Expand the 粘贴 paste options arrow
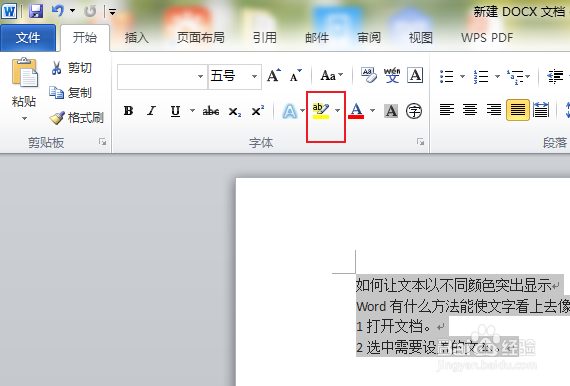 tap(24, 118)
